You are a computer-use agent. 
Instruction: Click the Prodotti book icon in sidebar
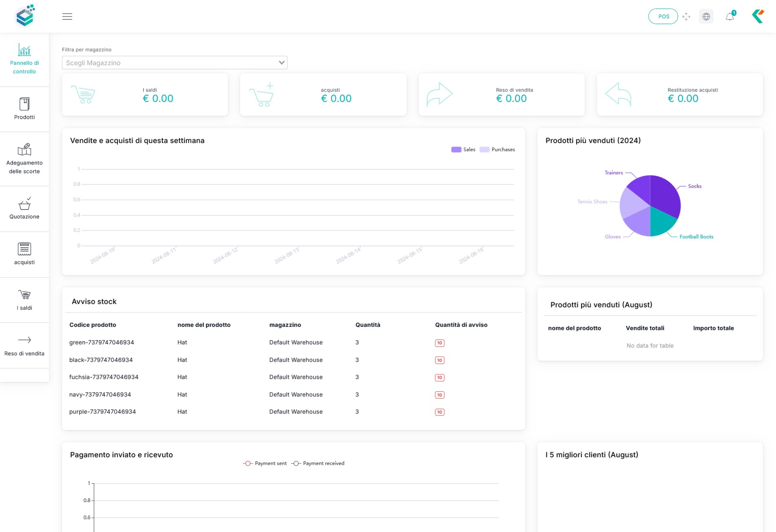tap(25, 104)
